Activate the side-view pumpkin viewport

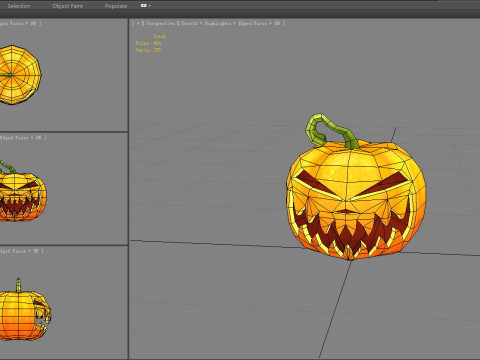click(64, 303)
